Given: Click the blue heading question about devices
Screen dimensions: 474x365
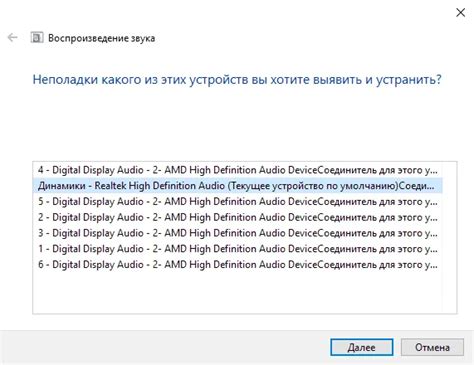Looking at the screenshot, I should tap(237, 80).
